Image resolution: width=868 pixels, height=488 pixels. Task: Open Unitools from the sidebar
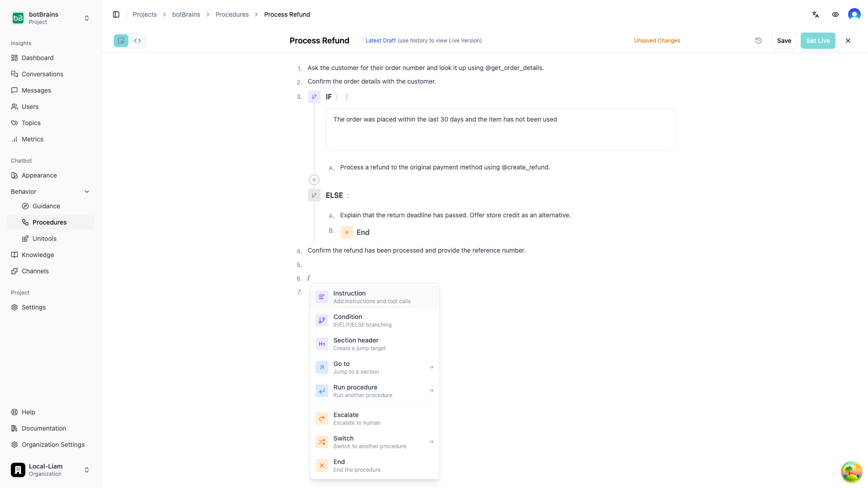(x=45, y=239)
